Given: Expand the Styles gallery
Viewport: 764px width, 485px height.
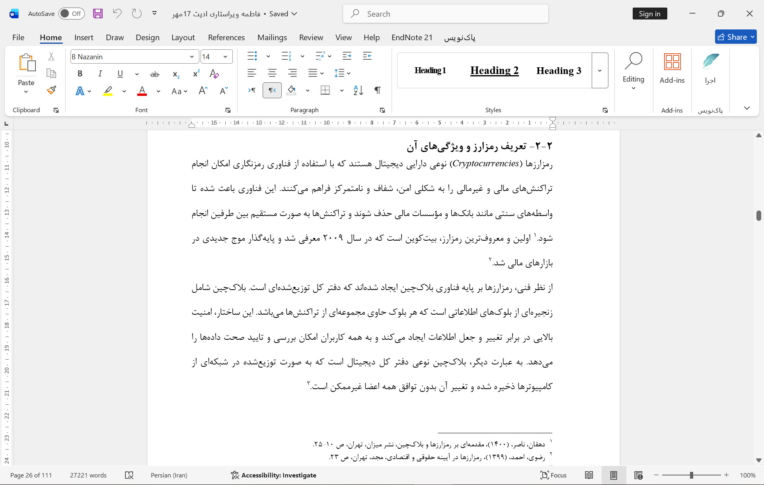Looking at the screenshot, I should [600, 71].
